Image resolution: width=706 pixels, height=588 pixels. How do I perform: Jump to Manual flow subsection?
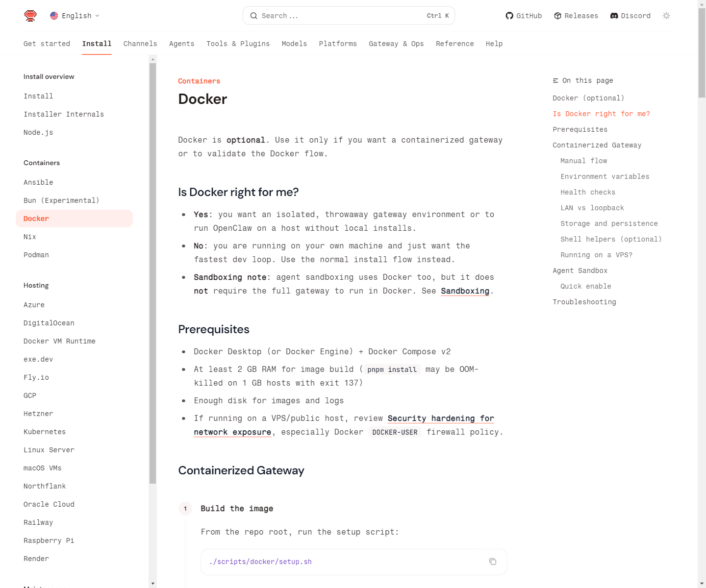pos(583,161)
